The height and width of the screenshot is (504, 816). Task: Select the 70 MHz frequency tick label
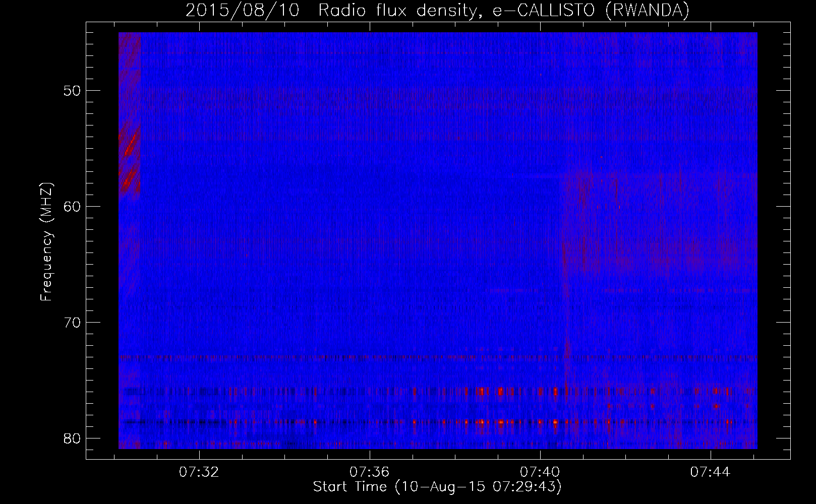(x=72, y=323)
